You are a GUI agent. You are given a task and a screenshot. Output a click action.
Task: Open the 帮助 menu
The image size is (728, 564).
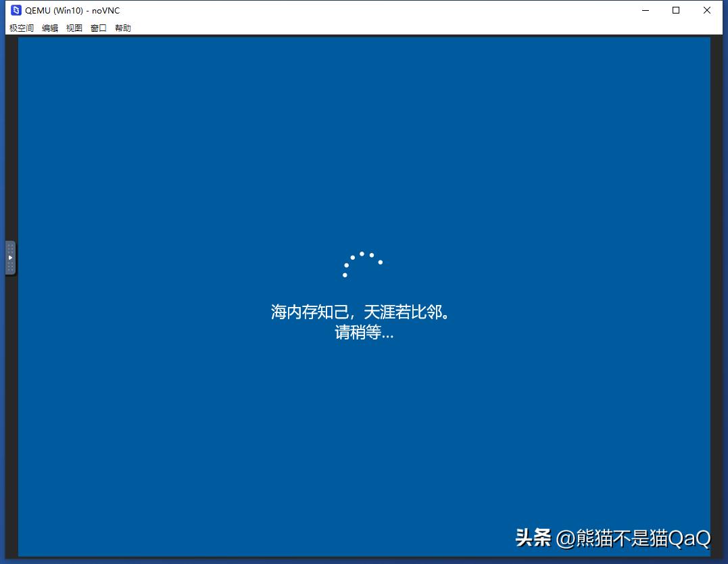(x=122, y=28)
